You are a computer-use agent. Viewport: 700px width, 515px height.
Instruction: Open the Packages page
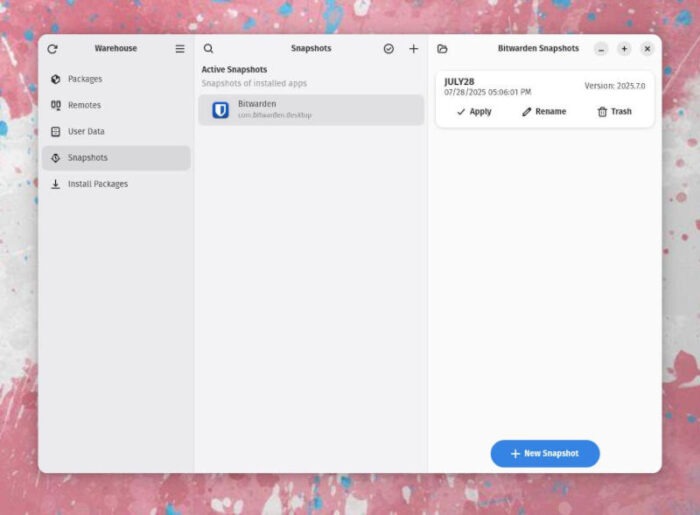pyautogui.click(x=116, y=79)
